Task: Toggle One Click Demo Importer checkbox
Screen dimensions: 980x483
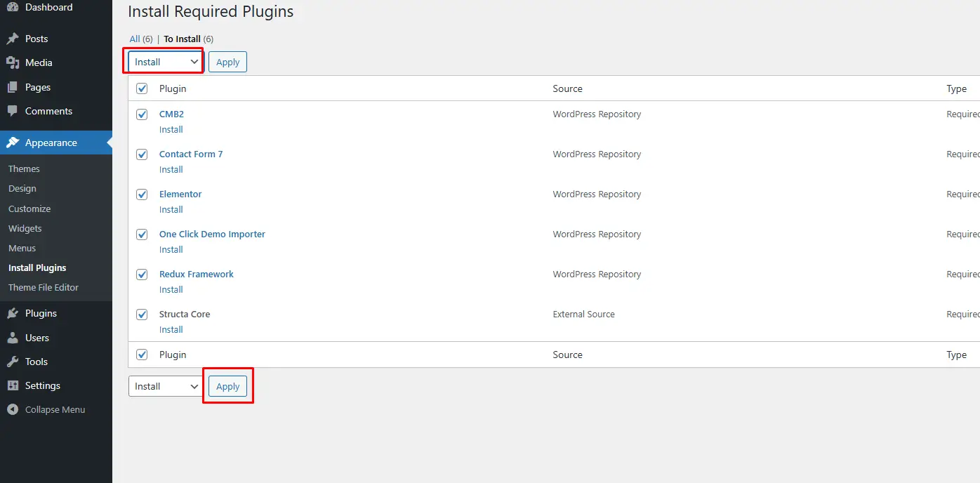Action: pyautogui.click(x=142, y=234)
